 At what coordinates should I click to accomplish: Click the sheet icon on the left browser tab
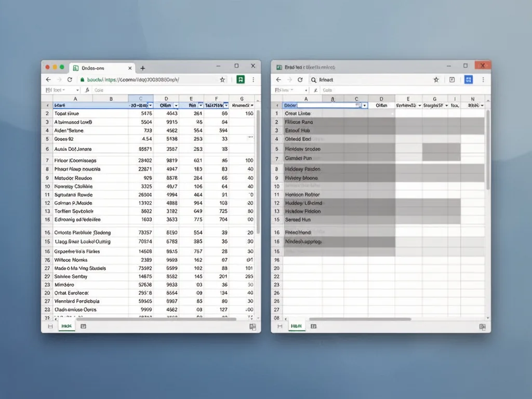76,68
